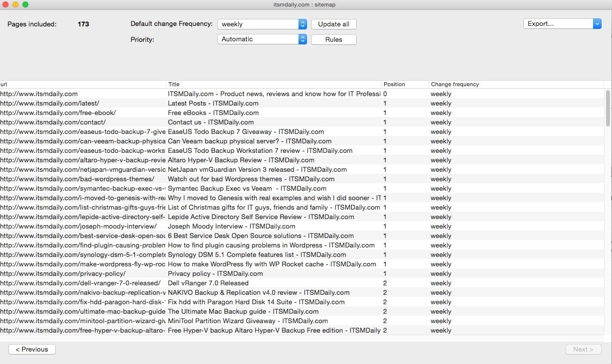Click the yellow minimize window button
Screen dimensions: 612x364
[15, 4]
